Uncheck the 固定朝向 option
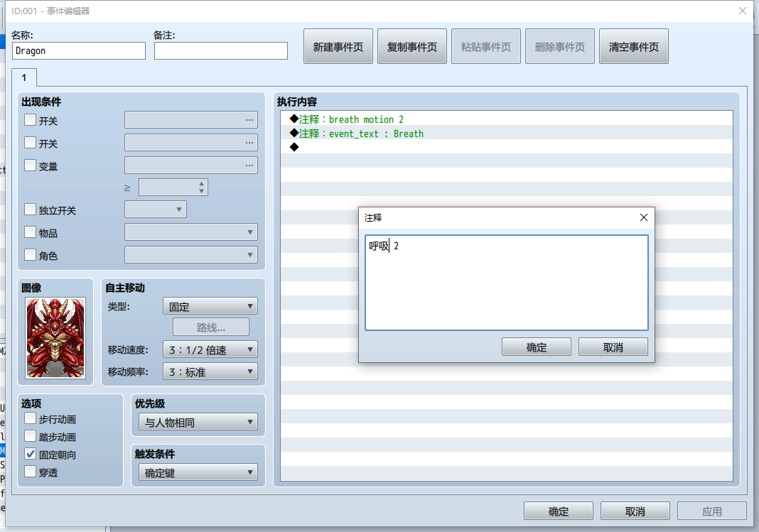 coord(30,454)
